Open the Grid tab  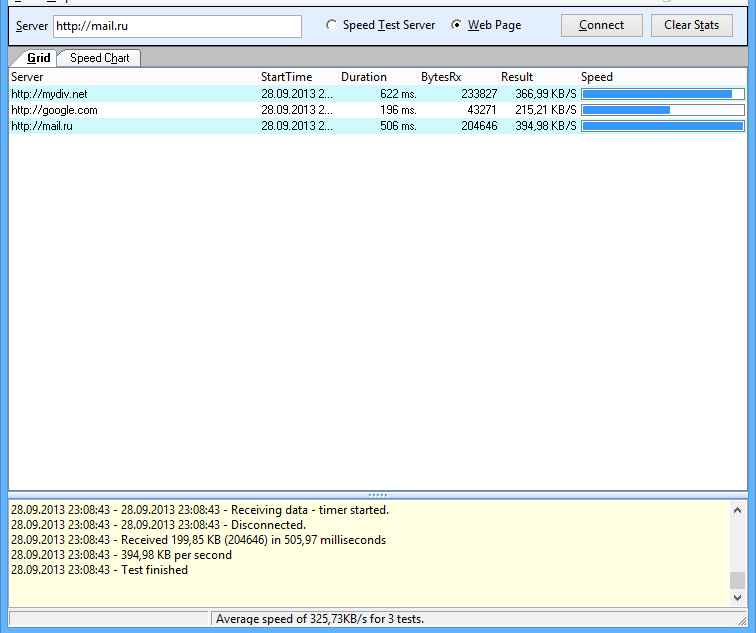point(38,58)
